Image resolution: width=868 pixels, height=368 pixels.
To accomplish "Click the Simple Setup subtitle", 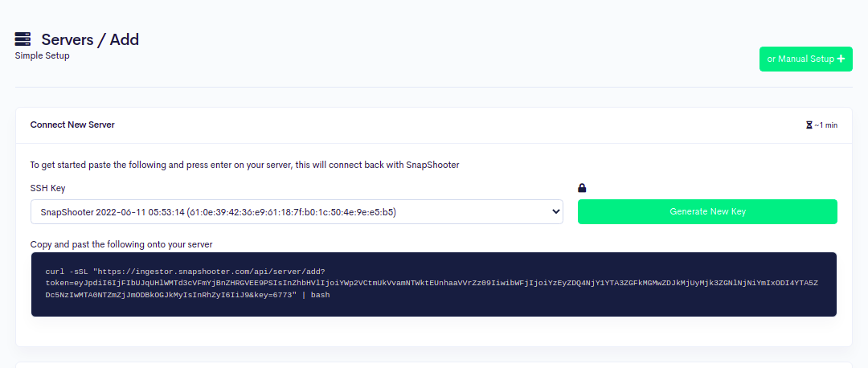I will coord(42,55).
